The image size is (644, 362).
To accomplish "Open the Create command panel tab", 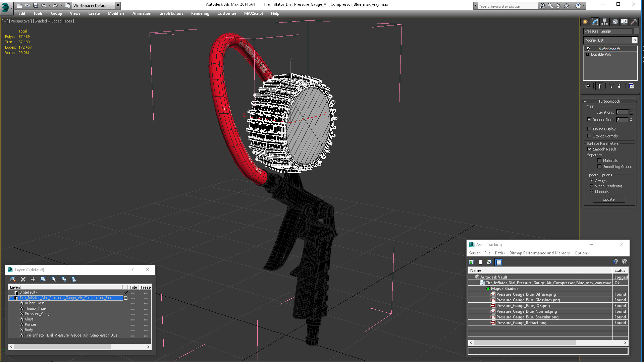I will tap(585, 22).
